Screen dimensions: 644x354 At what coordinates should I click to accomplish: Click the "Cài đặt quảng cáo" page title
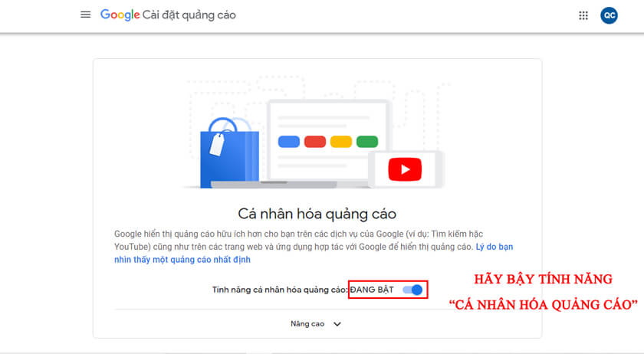pyautogui.click(x=189, y=15)
